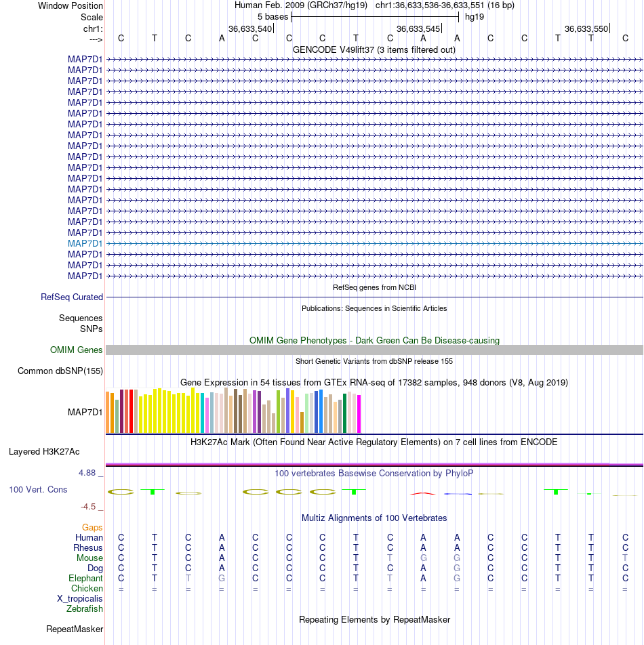Click the chr1: ruler label
This screenshot has width=644, height=645.
tap(93, 28)
